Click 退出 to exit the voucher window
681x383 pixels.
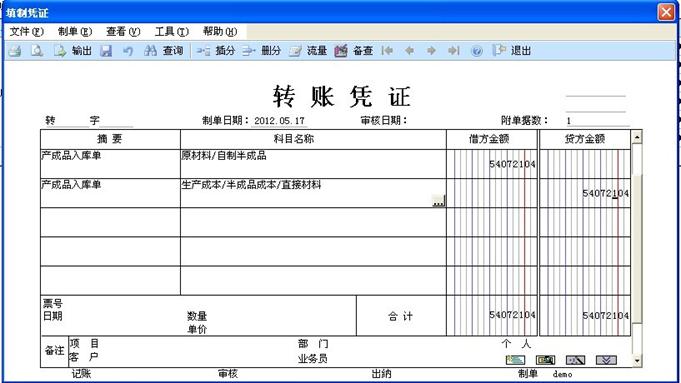[x=512, y=51]
